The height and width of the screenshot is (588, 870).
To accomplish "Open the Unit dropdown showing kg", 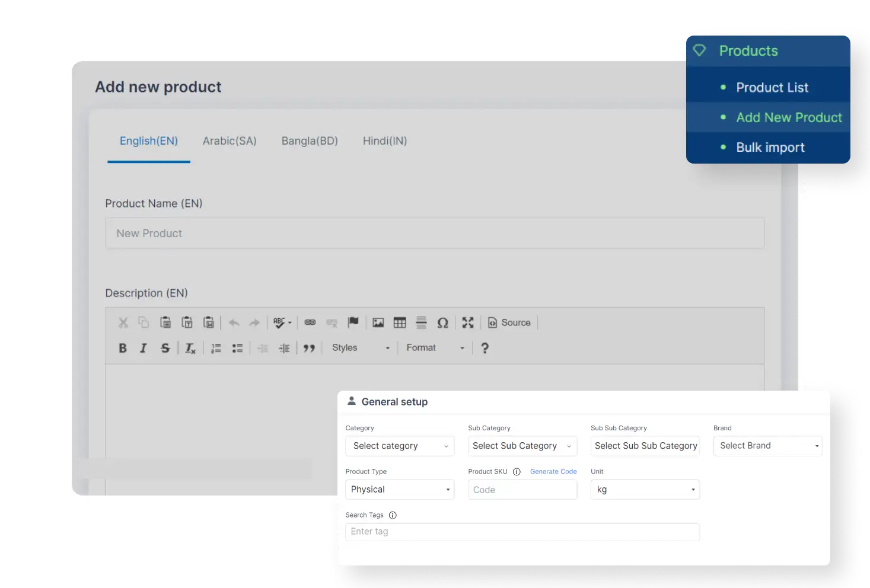I will tap(645, 489).
